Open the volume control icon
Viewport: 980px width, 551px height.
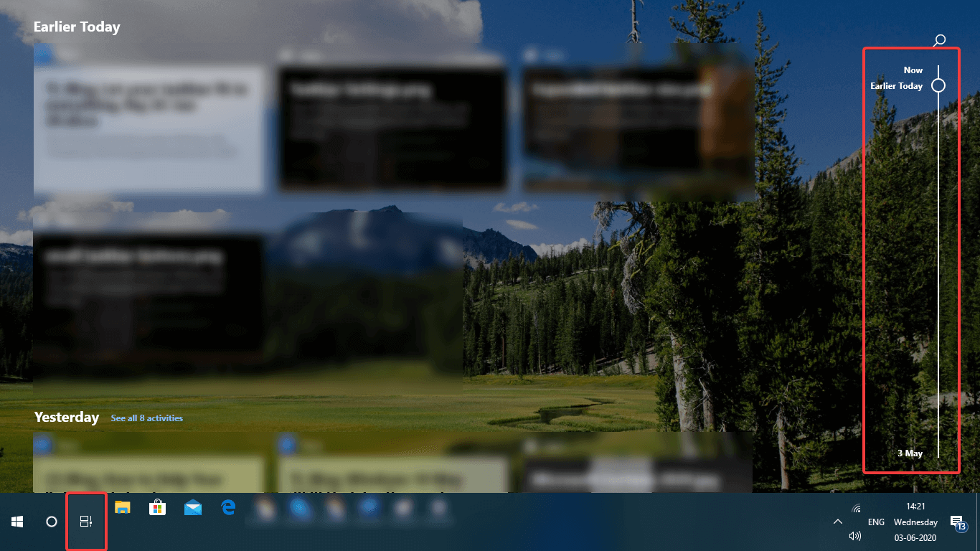pos(855,535)
